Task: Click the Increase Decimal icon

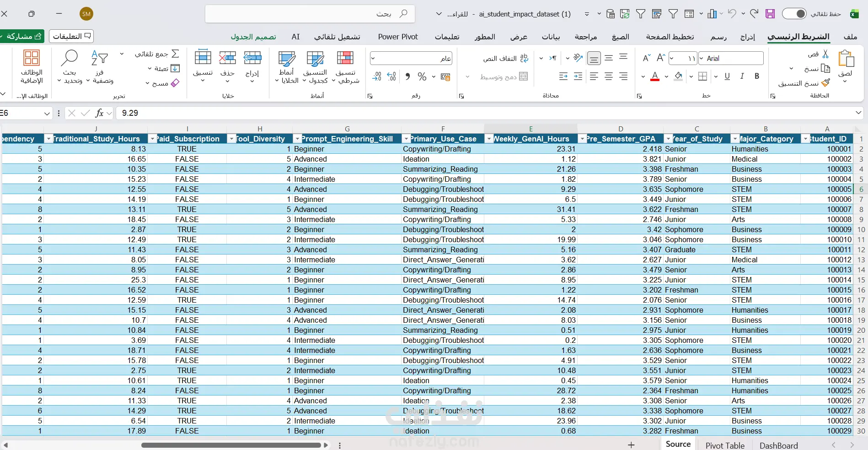Action: click(x=391, y=76)
